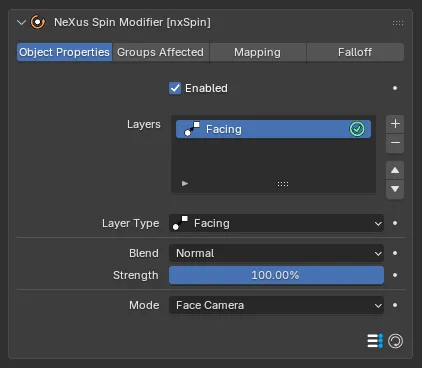Collapse the NeXus Spin Modifier panel
The width and height of the screenshot is (422, 368).
(x=21, y=23)
